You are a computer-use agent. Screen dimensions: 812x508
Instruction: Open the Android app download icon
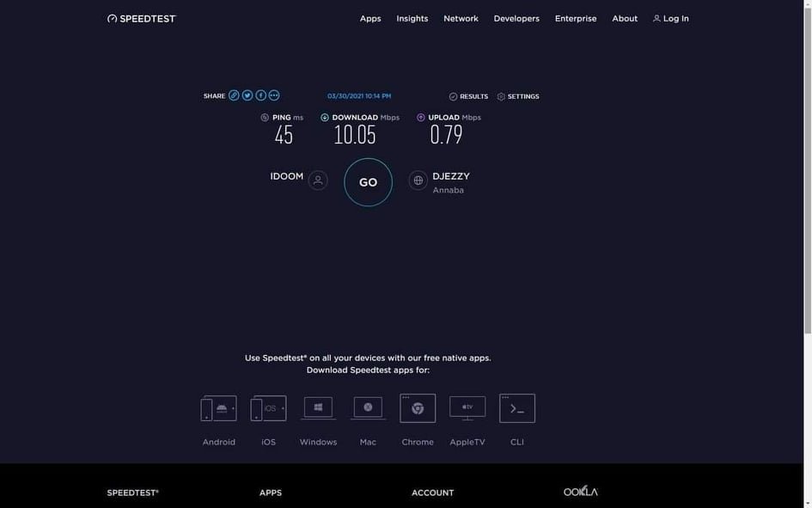218,408
